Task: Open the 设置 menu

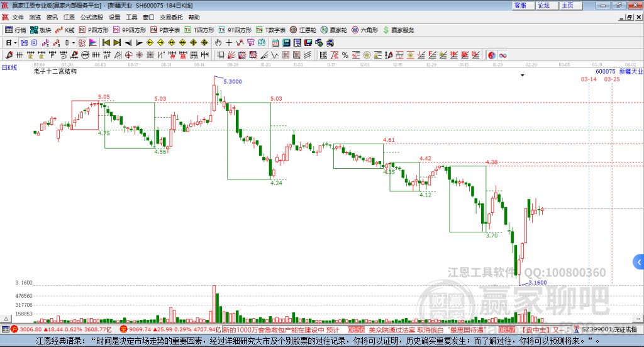Action: [114, 17]
